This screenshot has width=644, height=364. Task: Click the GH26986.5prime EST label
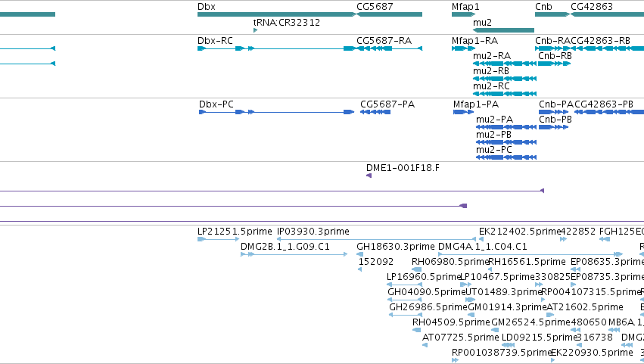tap(428, 307)
